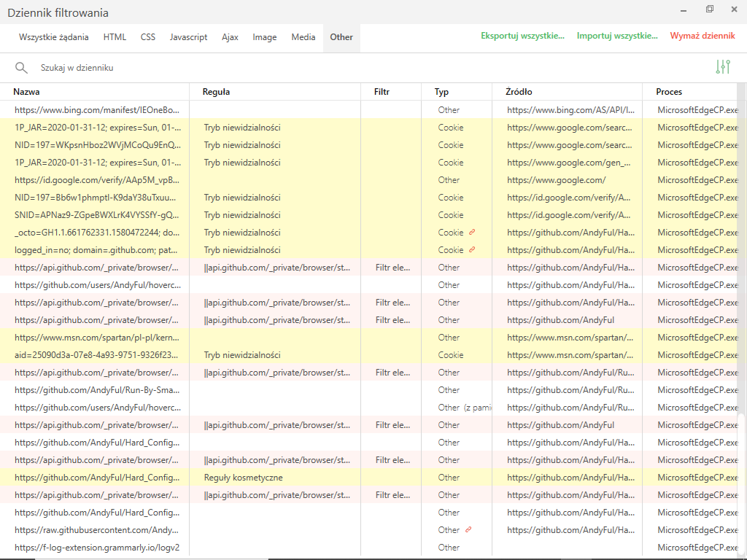Screen dimensions: 747x560
Task: Clear log with Wymaż dziennik
Action: click(x=703, y=36)
